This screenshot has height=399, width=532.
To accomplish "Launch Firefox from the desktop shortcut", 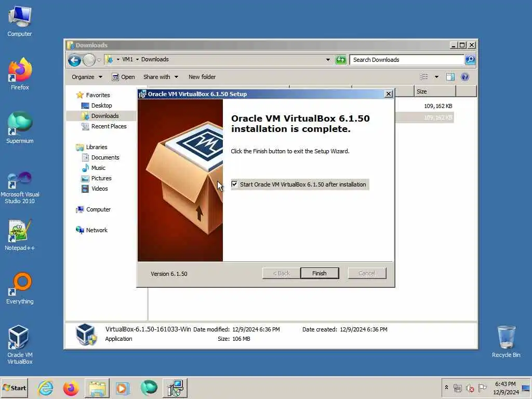I will 20,74.
